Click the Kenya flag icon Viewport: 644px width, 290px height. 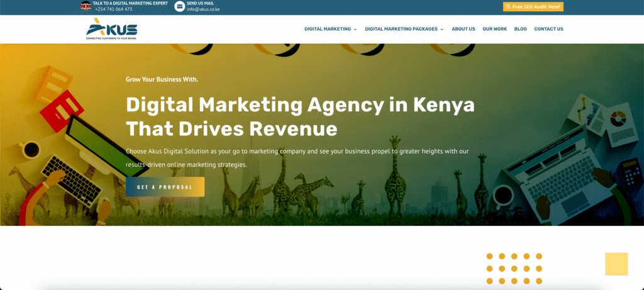click(86, 6)
